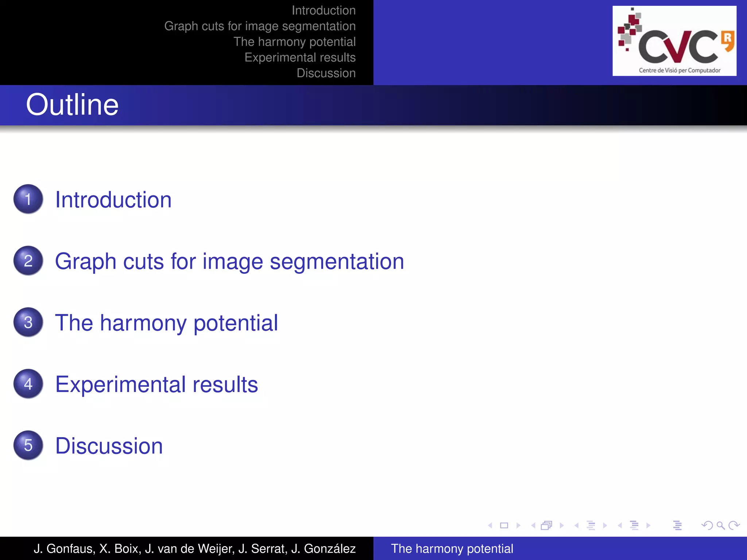Open Graph cuts for image segmentation item

pos(229,261)
